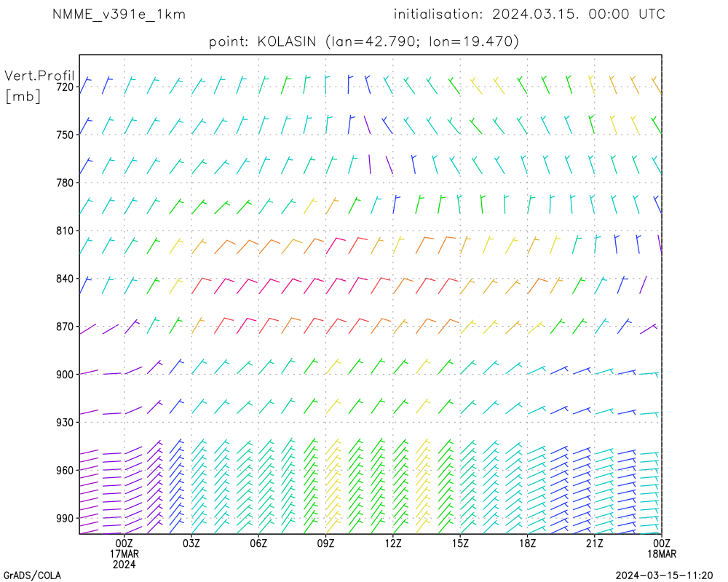Select the 870 pressure level label
Viewport: 728px width, 582px height.
65,327
